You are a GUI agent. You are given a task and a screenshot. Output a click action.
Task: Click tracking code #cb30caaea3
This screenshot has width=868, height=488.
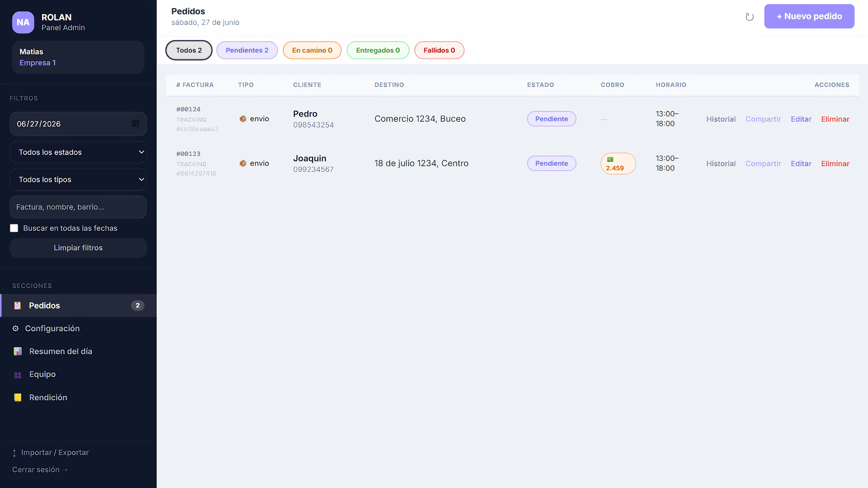click(197, 129)
